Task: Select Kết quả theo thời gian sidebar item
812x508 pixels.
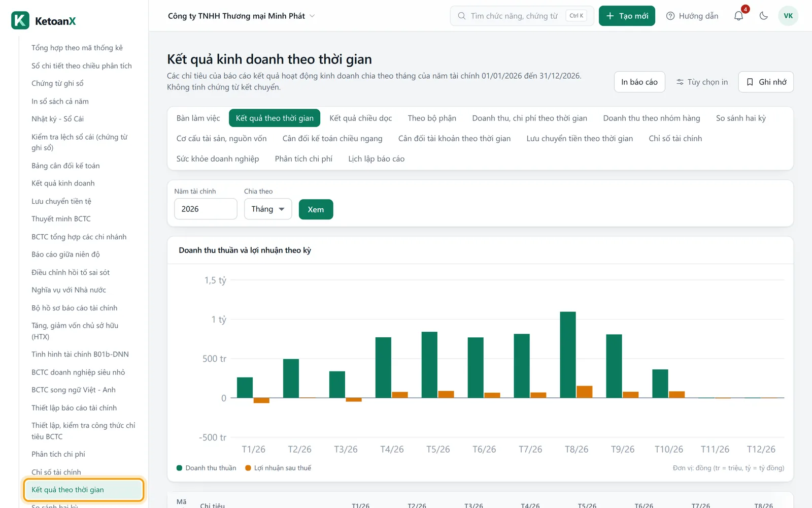Action: [x=84, y=490]
